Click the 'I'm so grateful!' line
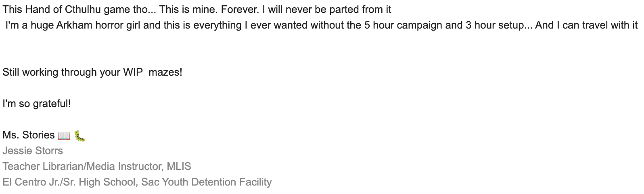This screenshot has height=194, width=644. coord(36,104)
